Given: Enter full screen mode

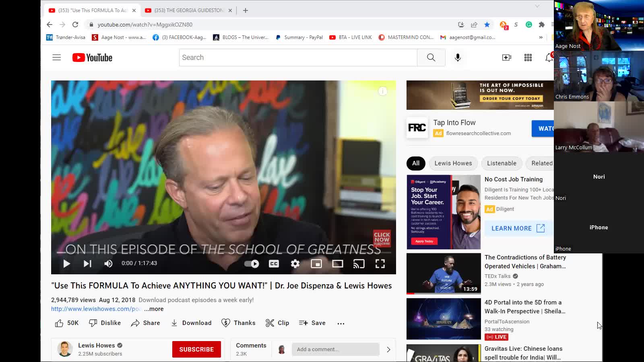Looking at the screenshot, I should [380, 264].
